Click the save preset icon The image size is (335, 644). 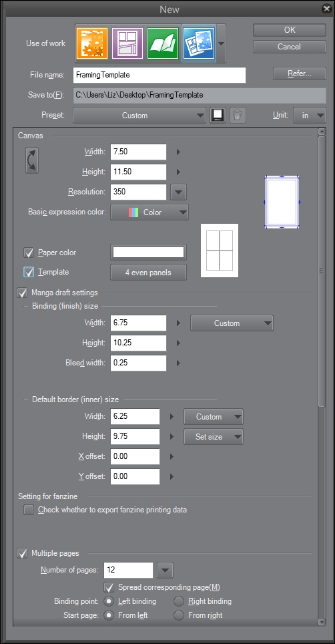(x=218, y=116)
